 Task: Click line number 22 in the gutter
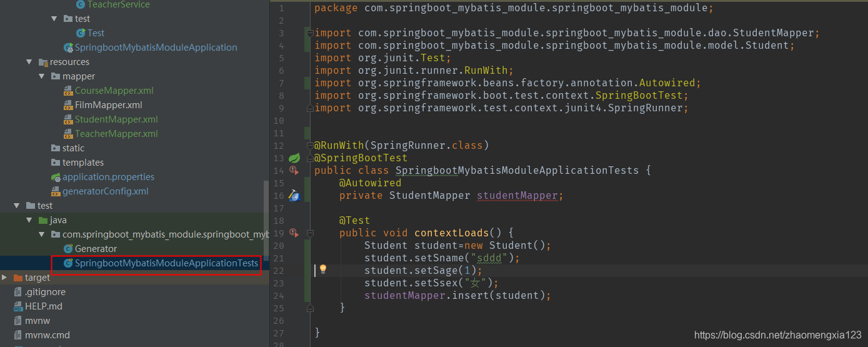click(279, 271)
